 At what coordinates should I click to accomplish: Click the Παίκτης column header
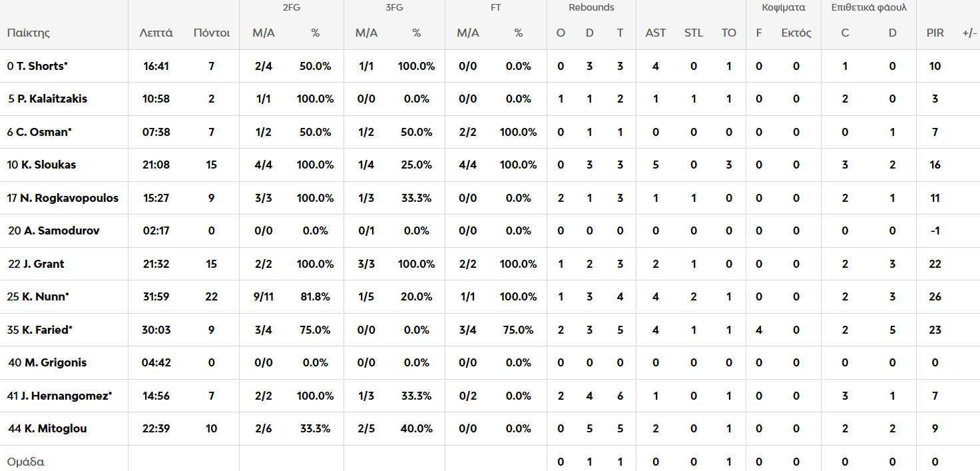tap(29, 33)
